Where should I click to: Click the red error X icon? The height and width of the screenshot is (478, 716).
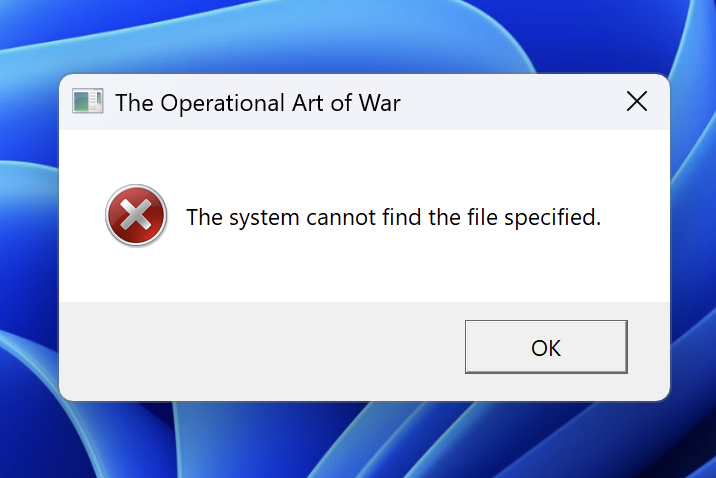136,215
